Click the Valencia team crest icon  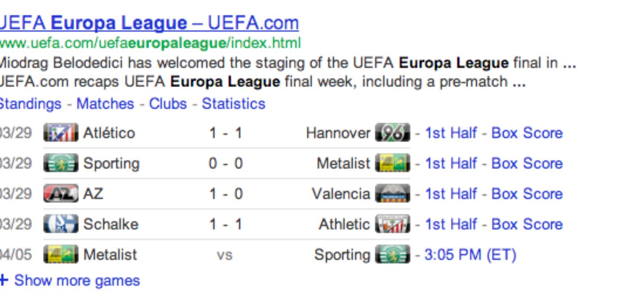(392, 194)
